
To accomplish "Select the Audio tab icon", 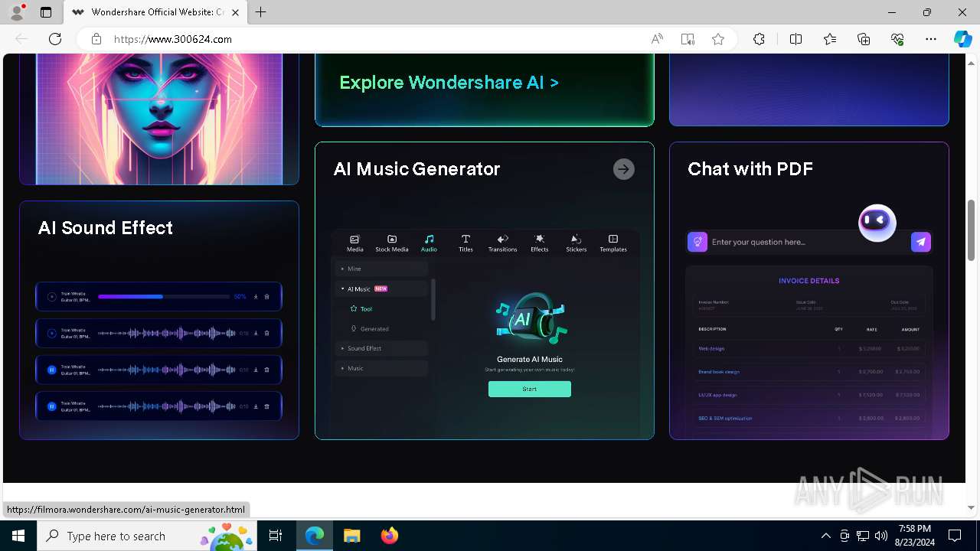I will (x=429, y=240).
